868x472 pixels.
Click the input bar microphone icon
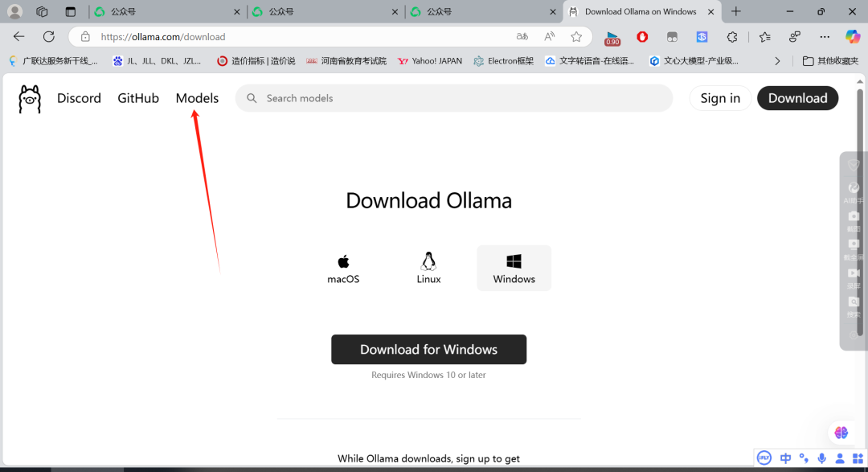coord(822,458)
